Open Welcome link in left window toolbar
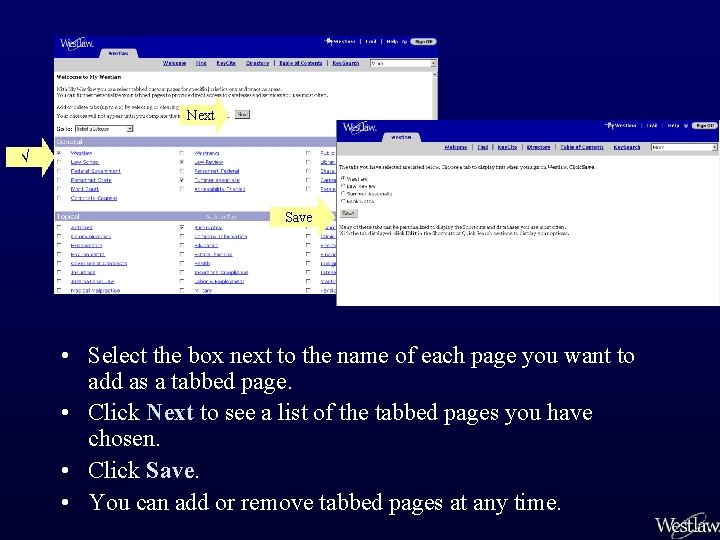Viewport: 720px width, 540px height. (x=174, y=63)
